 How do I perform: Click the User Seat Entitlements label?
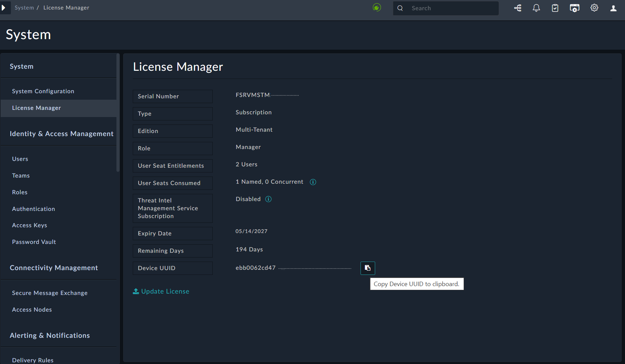click(x=173, y=166)
